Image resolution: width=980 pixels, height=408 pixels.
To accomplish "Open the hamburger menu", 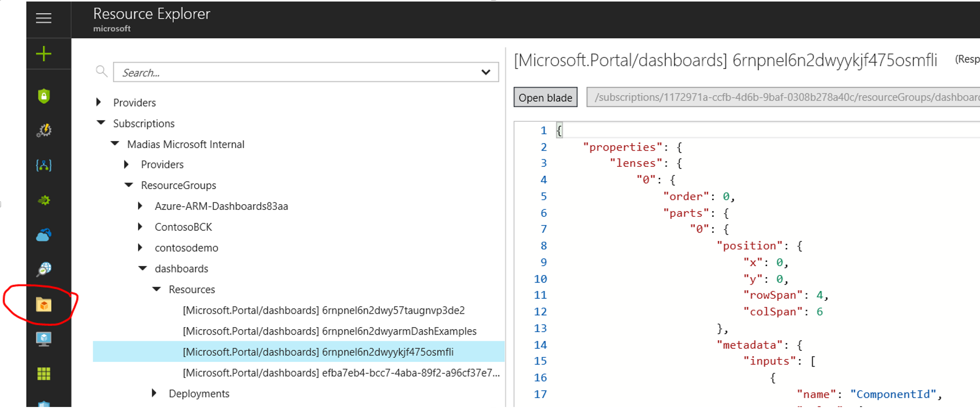I will 44,19.
